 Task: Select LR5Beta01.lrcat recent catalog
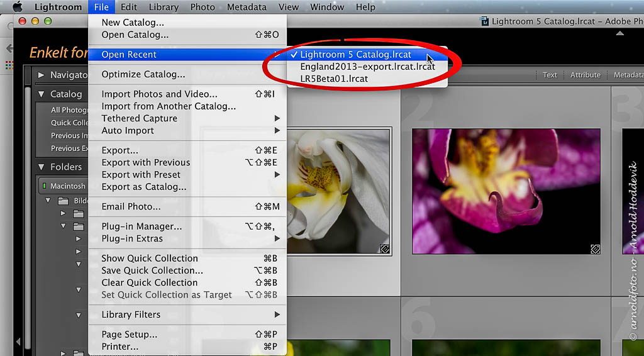367,79
